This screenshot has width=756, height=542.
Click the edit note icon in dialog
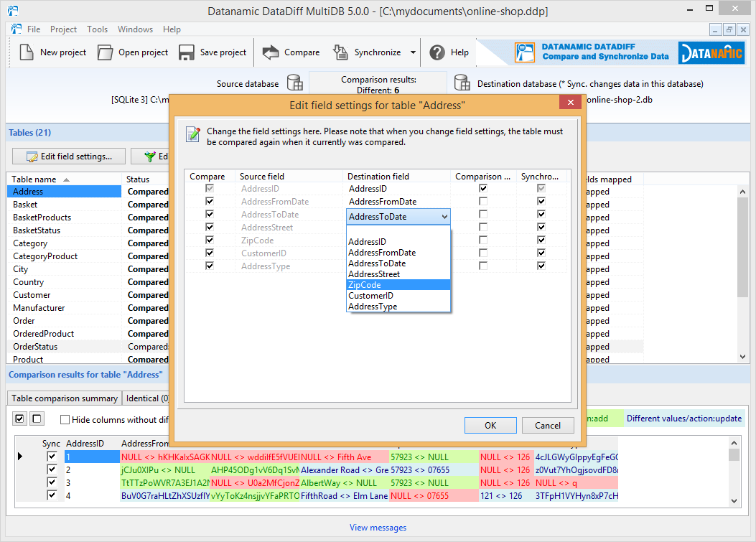tap(193, 134)
